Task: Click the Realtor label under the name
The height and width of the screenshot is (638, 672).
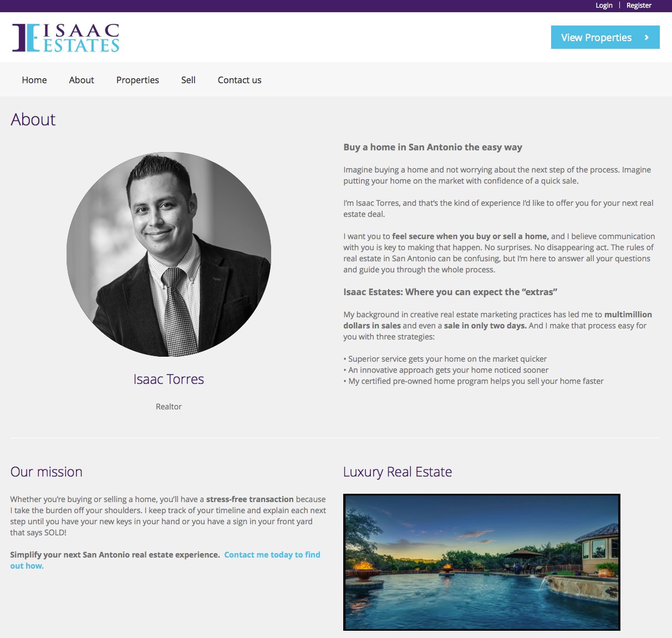Action: 169,407
